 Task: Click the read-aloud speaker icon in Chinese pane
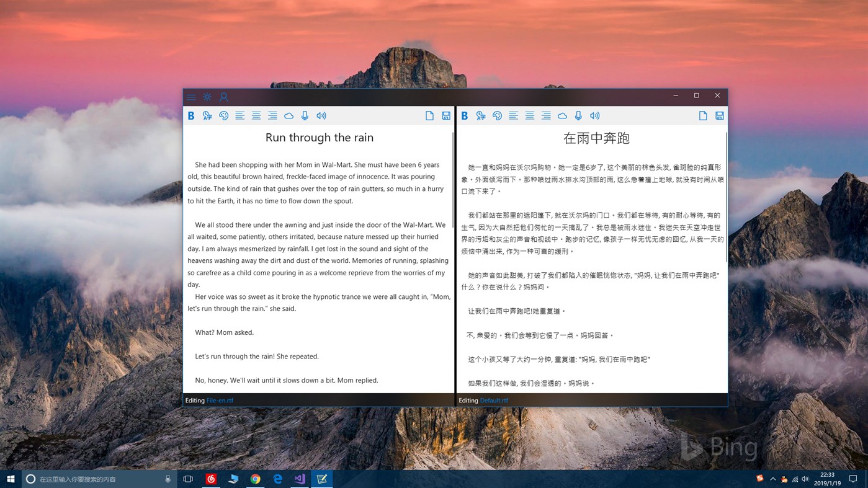594,115
